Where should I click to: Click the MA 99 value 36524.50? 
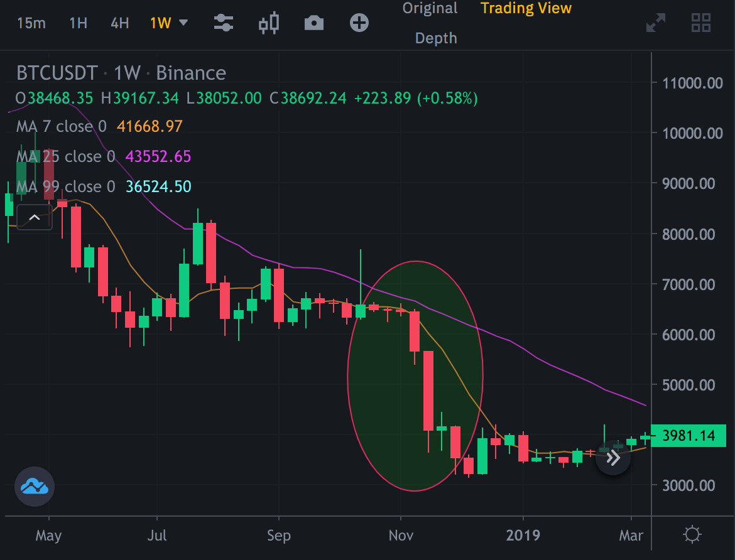pos(158,186)
